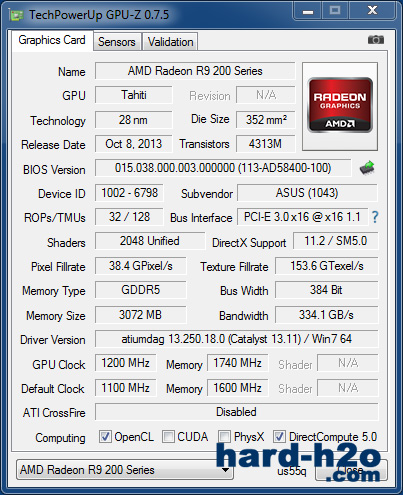Switch to the Graphics Card tab
403x495 pixels.
point(52,40)
